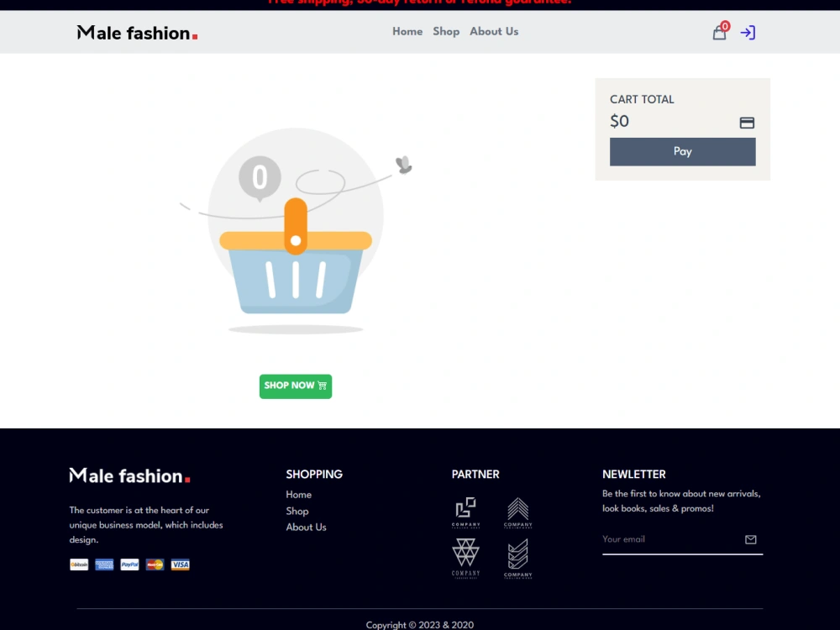
Task: Open the Home link in footer Shopping
Action: (x=298, y=495)
